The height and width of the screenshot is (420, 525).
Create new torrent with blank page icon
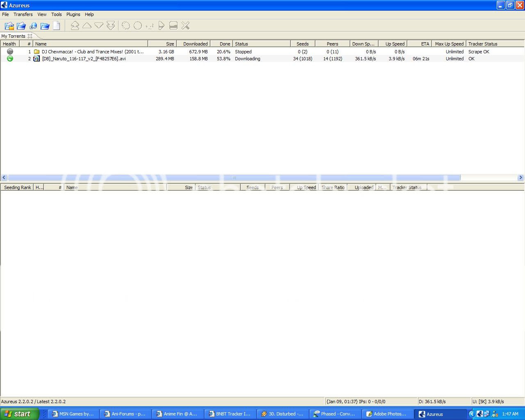coord(57,26)
